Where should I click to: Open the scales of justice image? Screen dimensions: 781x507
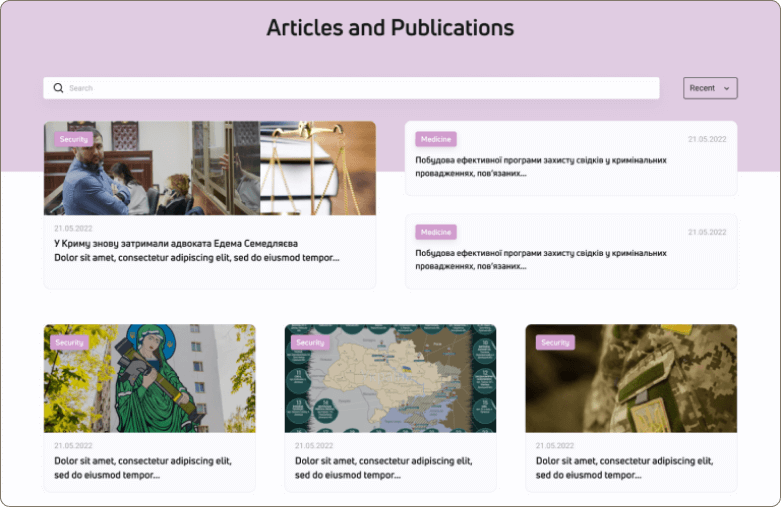tap(318, 168)
